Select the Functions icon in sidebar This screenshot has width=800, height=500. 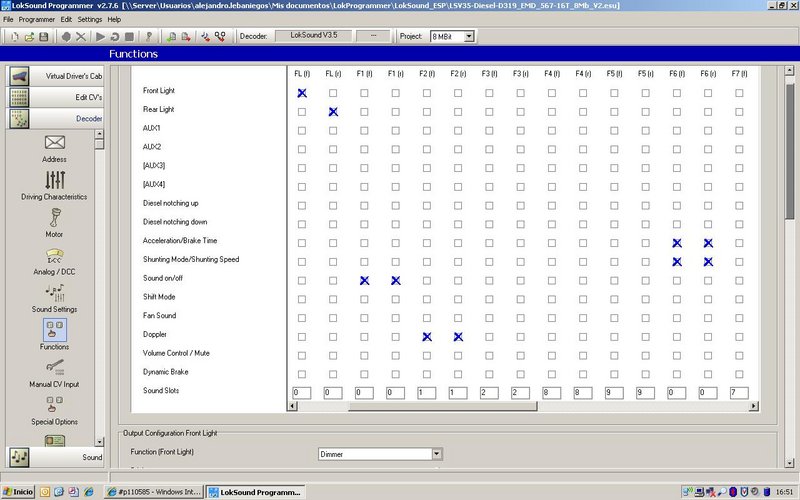(55, 330)
